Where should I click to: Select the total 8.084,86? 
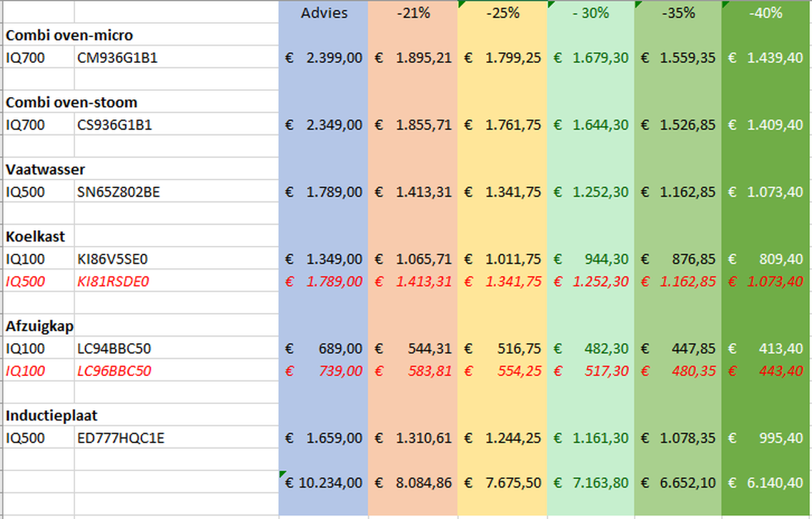(x=412, y=483)
